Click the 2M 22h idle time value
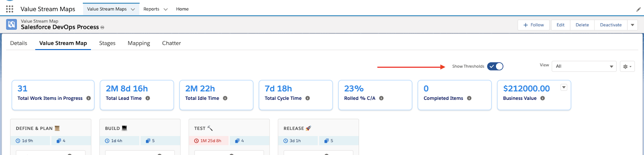Screen dimensions: 644x155 200,89
